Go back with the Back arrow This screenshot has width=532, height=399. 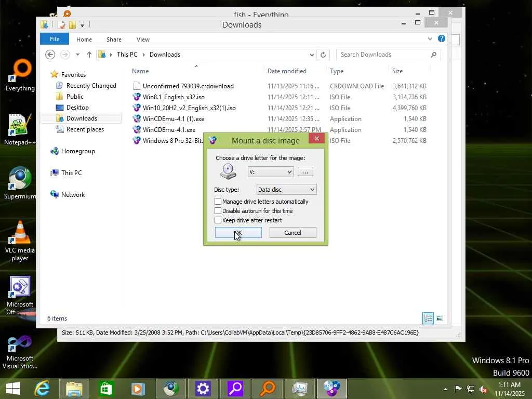pos(50,55)
